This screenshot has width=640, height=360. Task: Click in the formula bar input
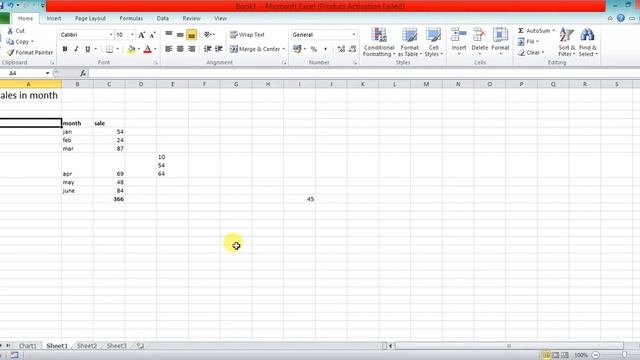click(x=363, y=73)
